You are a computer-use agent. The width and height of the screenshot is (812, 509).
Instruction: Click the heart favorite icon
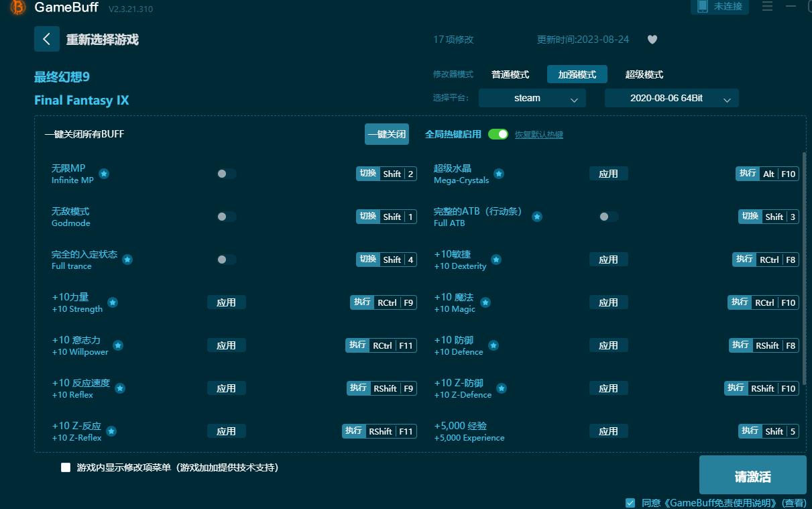(652, 39)
